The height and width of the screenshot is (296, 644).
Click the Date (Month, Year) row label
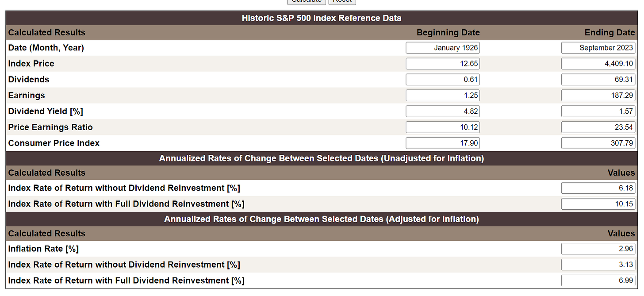46,48
